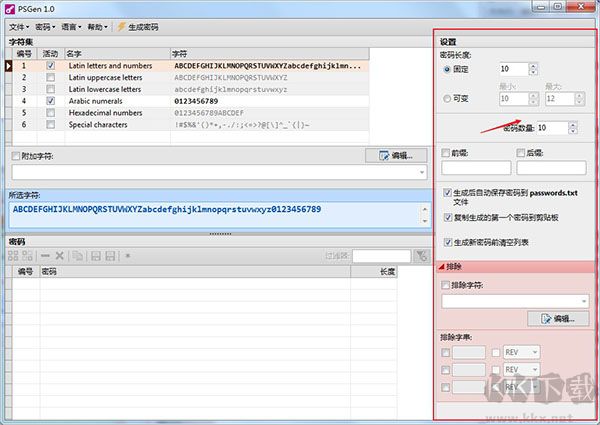
Task: Click the asterisk icon in password toolbar
Action: coord(128,256)
